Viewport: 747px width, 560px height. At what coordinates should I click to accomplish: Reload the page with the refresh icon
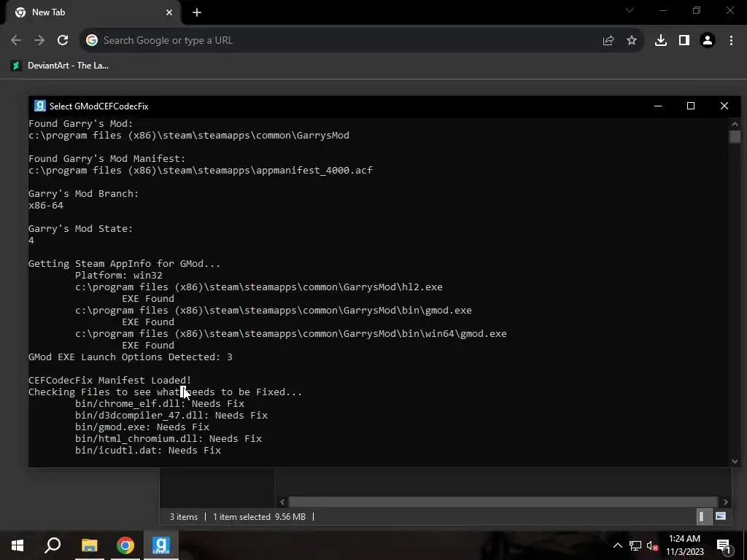(63, 41)
